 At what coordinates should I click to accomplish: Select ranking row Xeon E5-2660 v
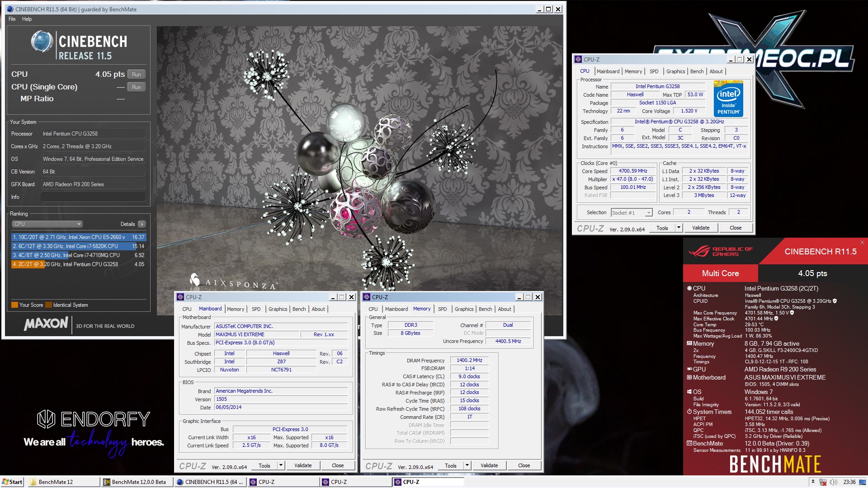79,237
